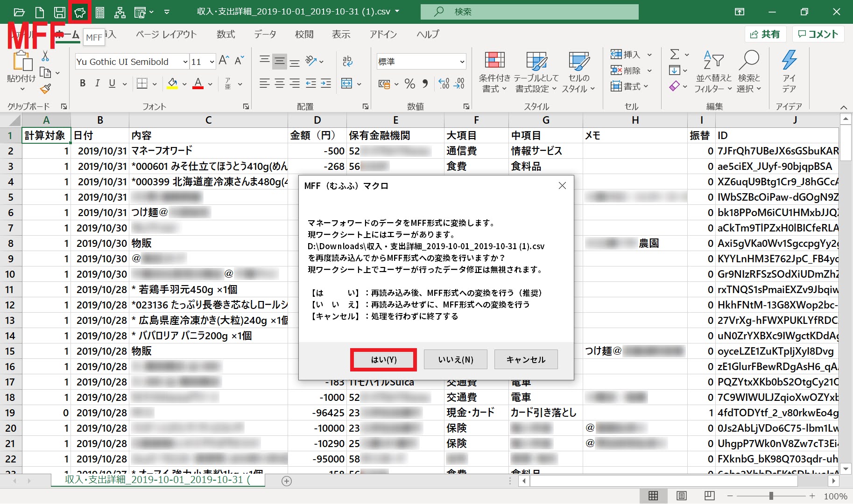Expand the fill color dropdown arrow
The height and width of the screenshot is (504, 853).
click(184, 84)
